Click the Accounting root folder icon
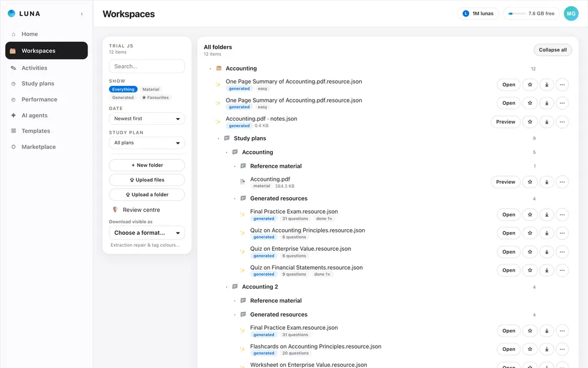 pos(219,68)
